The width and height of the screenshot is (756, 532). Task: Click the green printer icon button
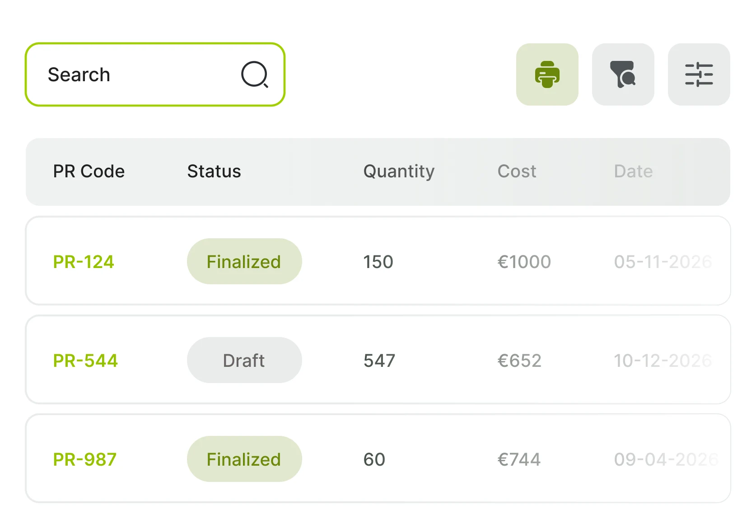pos(547,74)
